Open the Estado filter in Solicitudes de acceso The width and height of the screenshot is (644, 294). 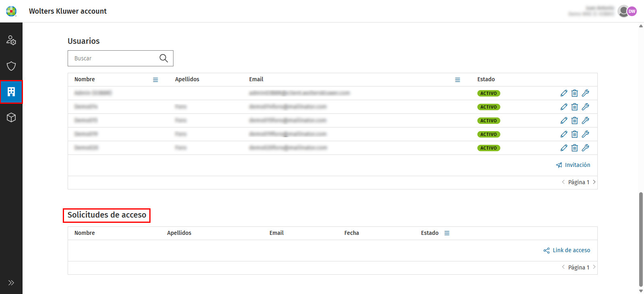(x=447, y=233)
